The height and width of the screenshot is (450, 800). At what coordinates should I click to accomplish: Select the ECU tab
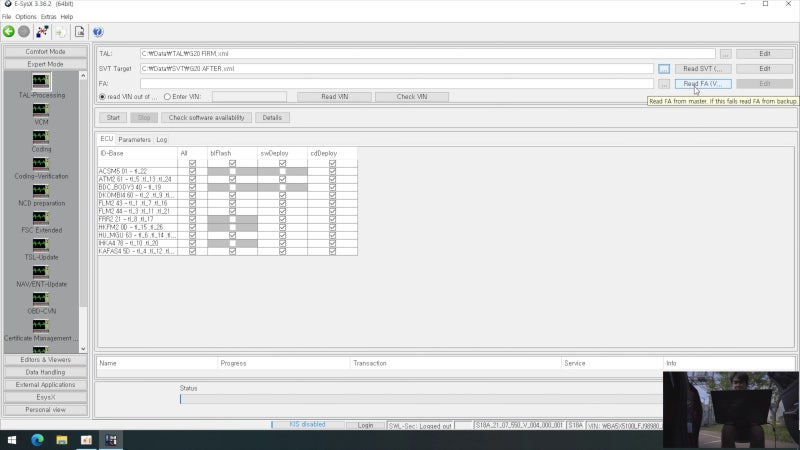click(x=107, y=139)
